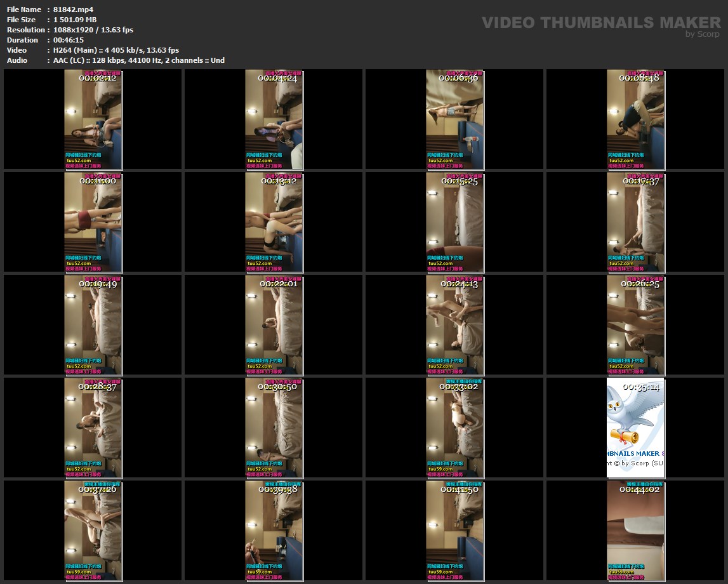
Task: Click the 00:08:48 thumbnail
Action: (635, 119)
